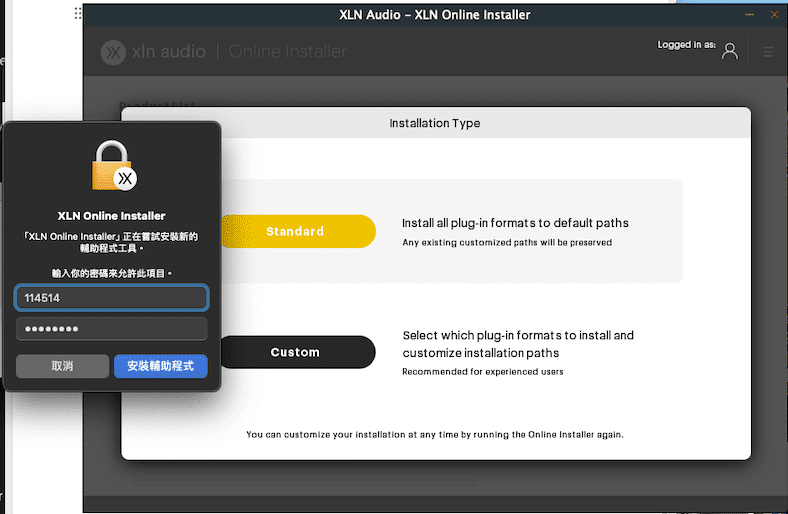Click the footer note about running installer again
The image size is (788, 514).
tap(435, 435)
